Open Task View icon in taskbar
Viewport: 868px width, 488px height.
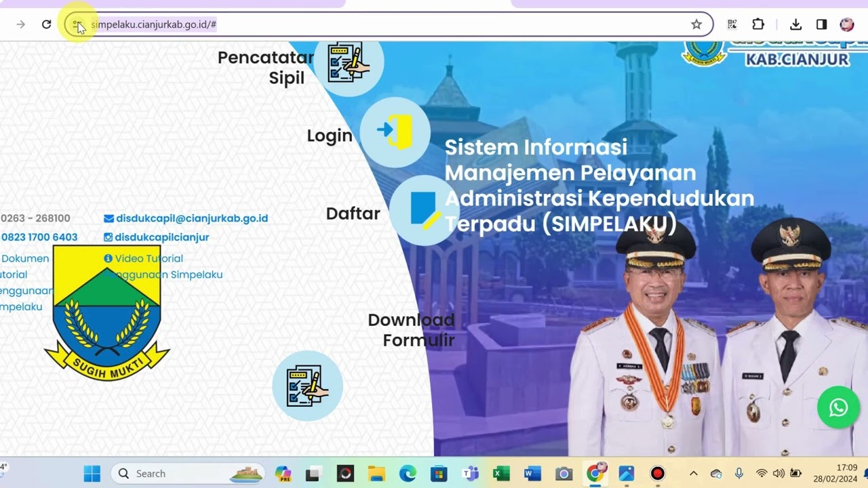coord(312,474)
